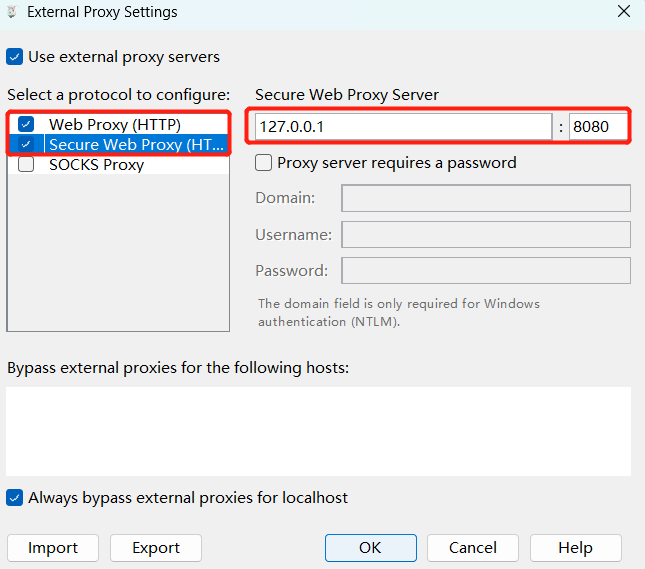
Task: Uncheck Use external proxy servers
Action: click(x=14, y=57)
